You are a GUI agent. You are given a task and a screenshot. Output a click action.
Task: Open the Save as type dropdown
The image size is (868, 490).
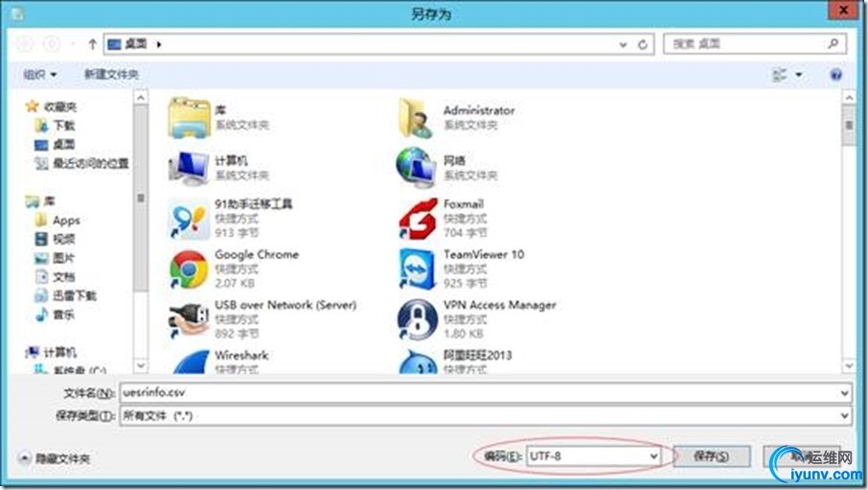(x=486, y=415)
